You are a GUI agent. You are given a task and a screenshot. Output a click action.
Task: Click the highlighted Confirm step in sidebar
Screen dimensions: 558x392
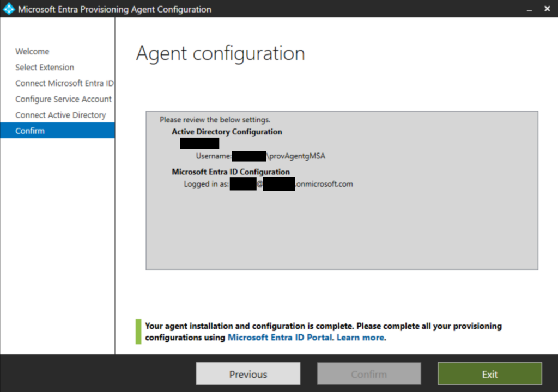[x=30, y=131]
